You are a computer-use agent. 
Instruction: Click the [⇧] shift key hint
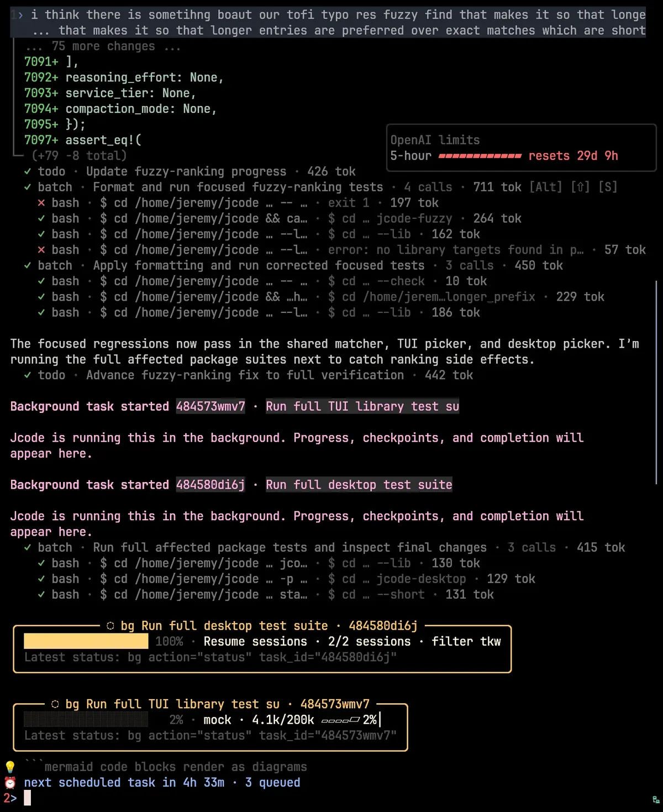coord(580,187)
